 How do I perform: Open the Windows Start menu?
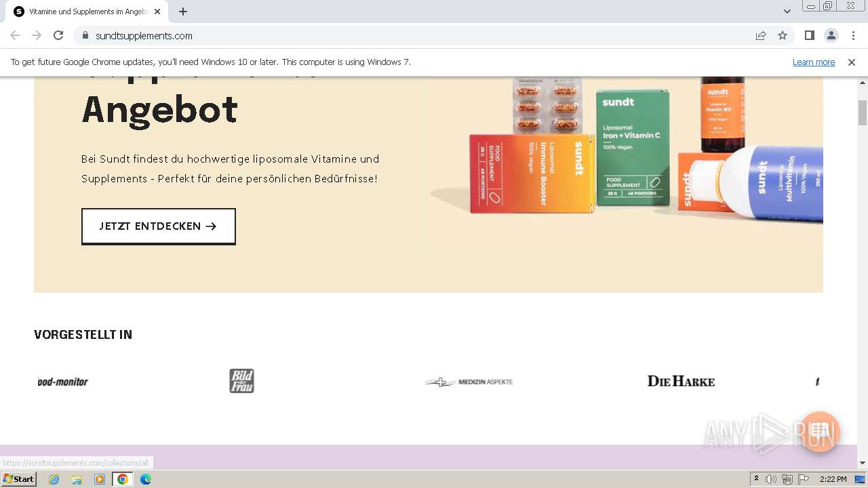[18, 479]
